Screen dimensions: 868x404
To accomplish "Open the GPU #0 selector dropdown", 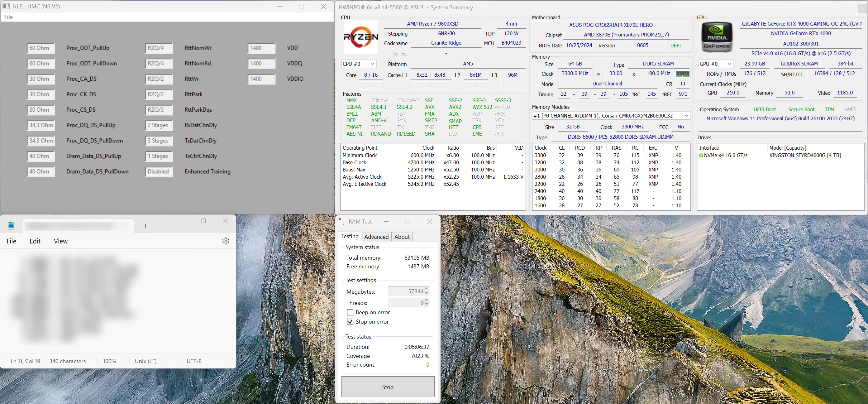I will (x=716, y=64).
